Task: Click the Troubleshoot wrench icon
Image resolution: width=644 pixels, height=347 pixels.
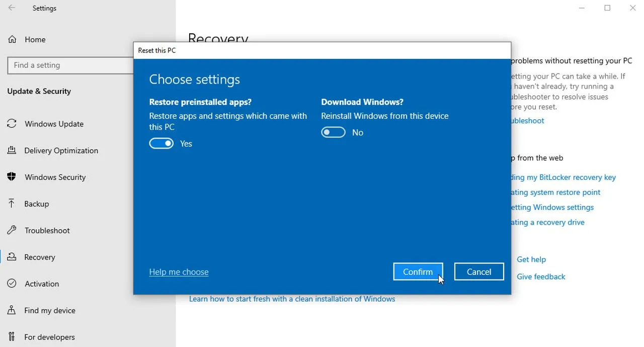Action: pos(12,231)
